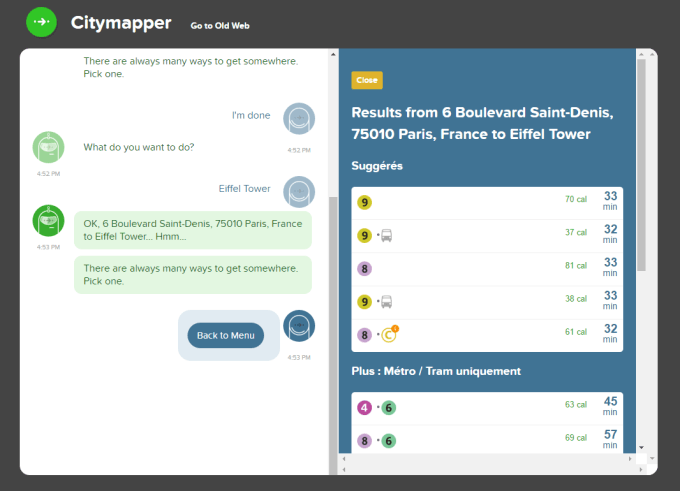The width and height of the screenshot is (680, 491).
Task: Click the metro 8 icon in 81 cal route
Action: [x=364, y=269]
